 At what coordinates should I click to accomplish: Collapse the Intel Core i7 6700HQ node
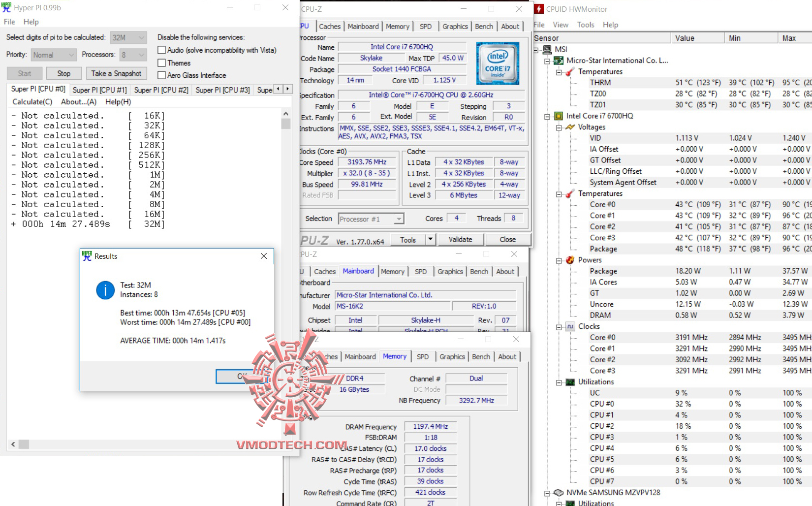(547, 117)
